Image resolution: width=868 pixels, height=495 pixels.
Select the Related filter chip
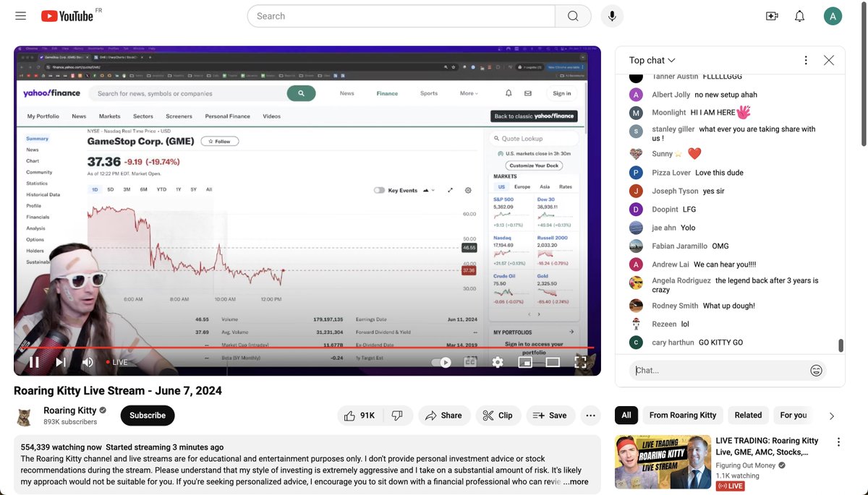click(748, 416)
